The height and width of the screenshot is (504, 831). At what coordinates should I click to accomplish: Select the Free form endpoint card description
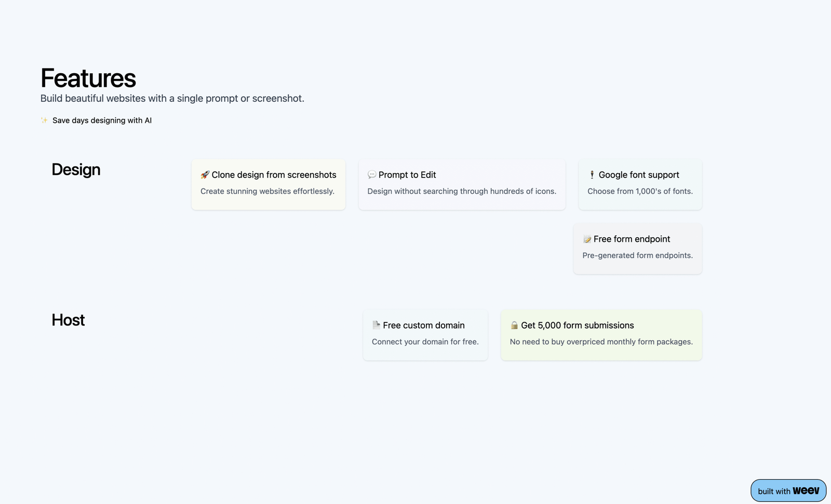click(637, 255)
